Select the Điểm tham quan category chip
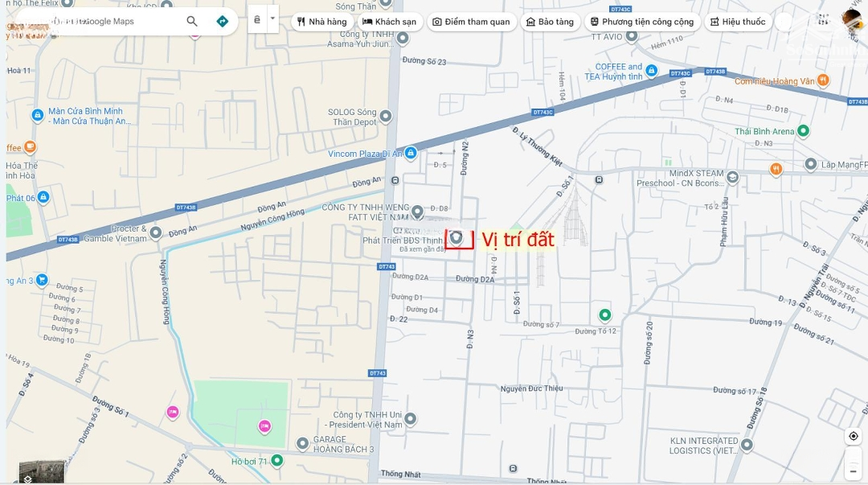The width and height of the screenshot is (868, 485). point(472,22)
